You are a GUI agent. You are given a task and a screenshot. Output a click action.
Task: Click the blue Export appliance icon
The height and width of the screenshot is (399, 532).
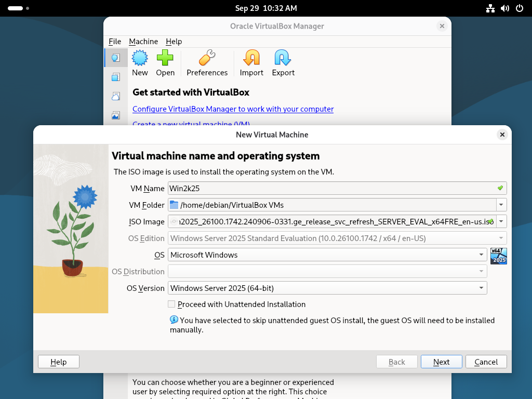(283, 58)
